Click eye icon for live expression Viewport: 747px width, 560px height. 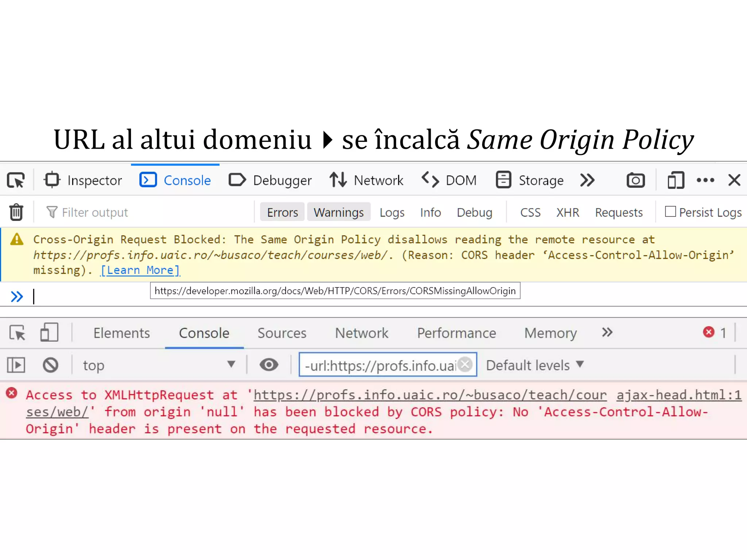pyautogui.click(x=269, y=365)
